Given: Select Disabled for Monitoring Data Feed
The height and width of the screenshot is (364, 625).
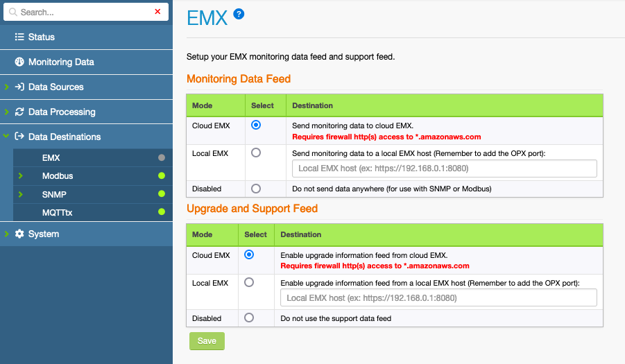Looking at the screenshot, I should [x=256, y=189].
